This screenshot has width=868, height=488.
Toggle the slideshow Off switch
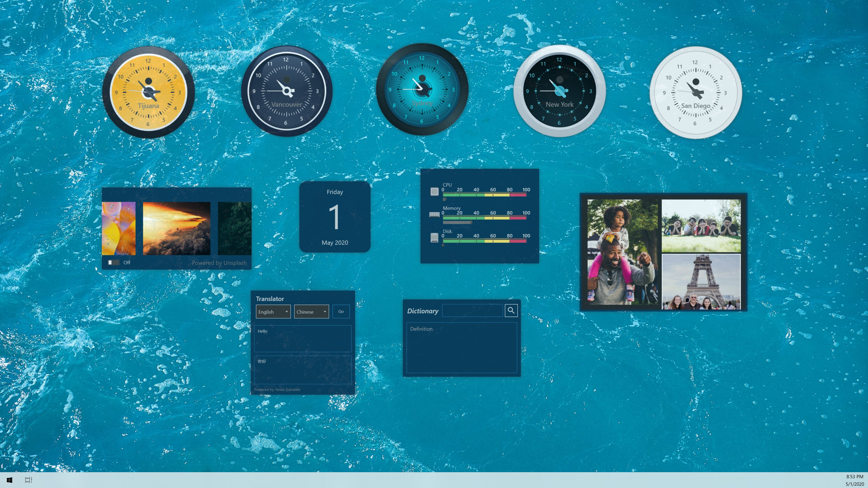113,262
